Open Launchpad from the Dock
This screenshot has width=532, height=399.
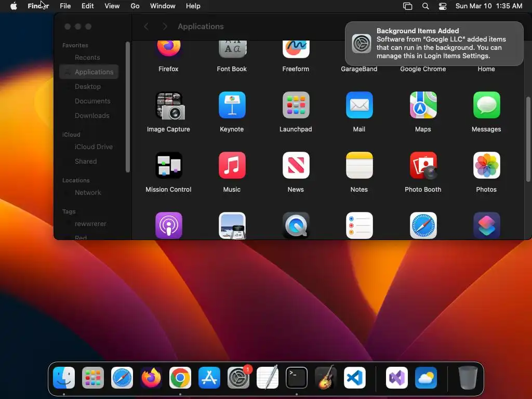pyautogui.click(x=93, y=378)
